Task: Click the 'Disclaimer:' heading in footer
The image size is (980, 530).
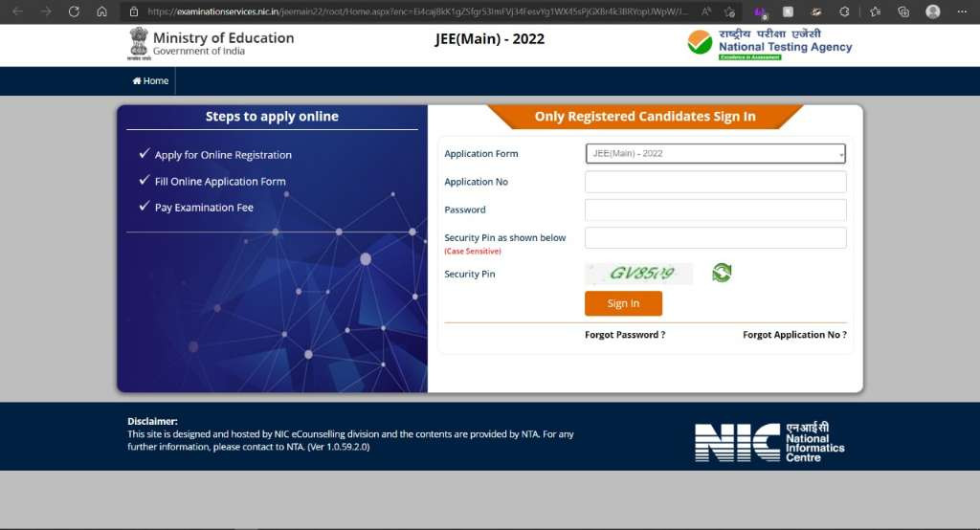Action: [x=152, y=421]
